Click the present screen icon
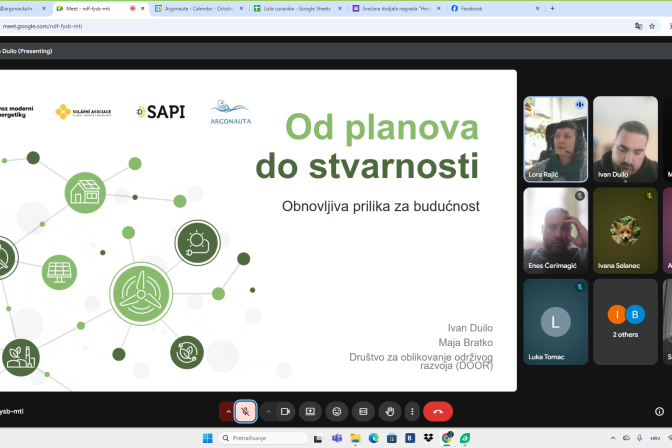The width and height of the screenshot is (672, 448). (310, 411)
